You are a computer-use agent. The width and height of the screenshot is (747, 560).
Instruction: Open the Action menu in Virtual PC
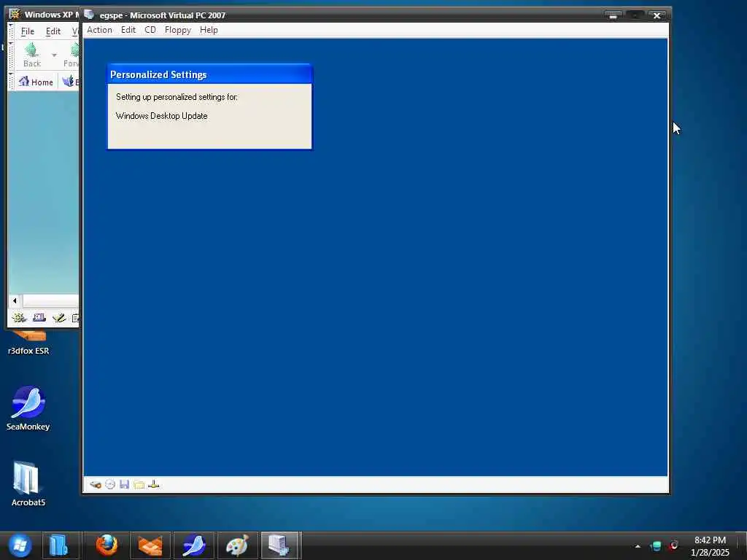(x=99, y=30)
